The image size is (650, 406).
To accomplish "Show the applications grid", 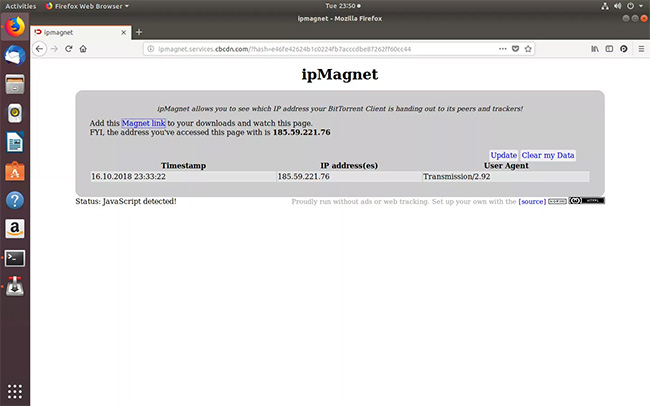I will [15, 391].
